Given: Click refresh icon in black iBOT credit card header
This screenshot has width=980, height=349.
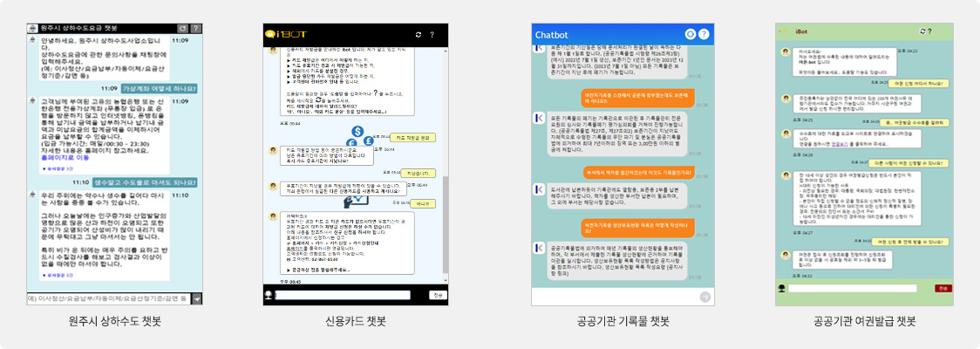Looking at the screenshot, I should point(419,34).
